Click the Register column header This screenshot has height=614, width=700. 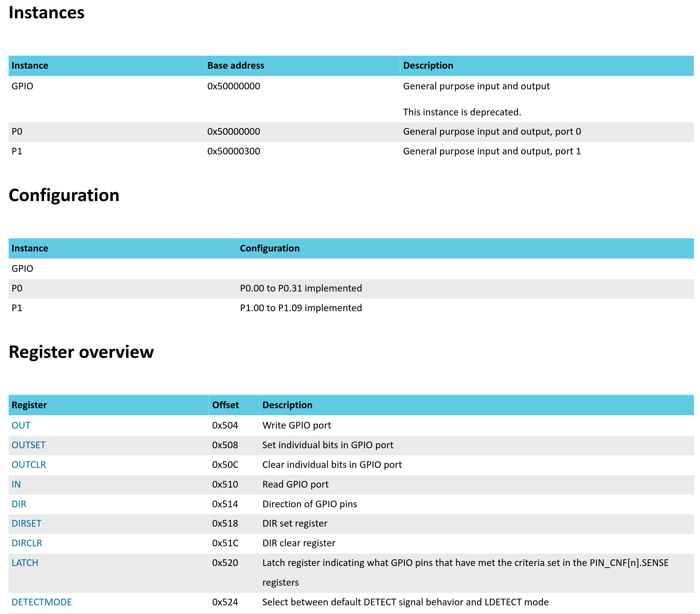pos(29,405)
